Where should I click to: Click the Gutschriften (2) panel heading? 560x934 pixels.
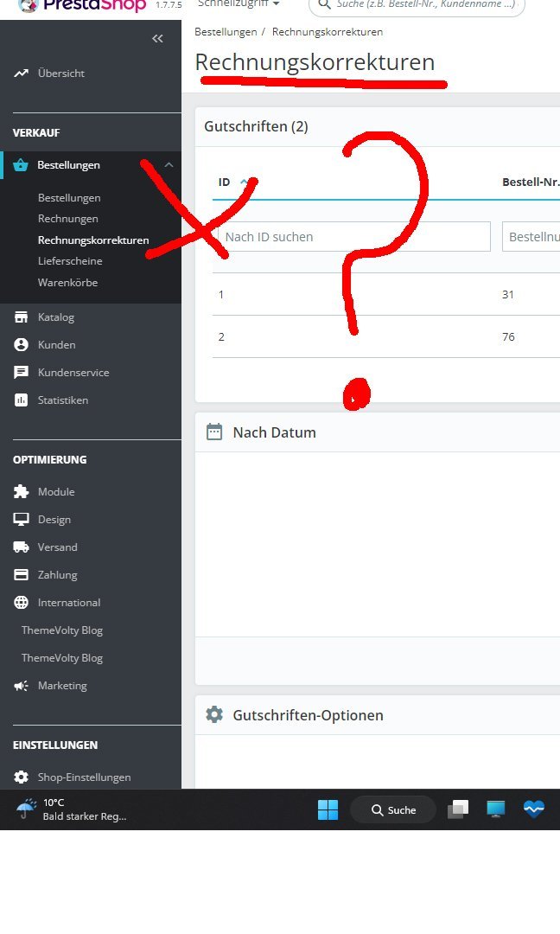[x=256, y=126]
